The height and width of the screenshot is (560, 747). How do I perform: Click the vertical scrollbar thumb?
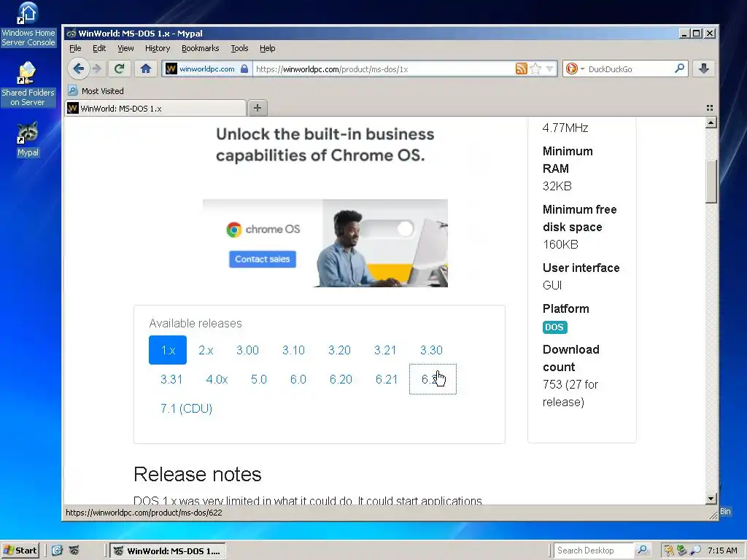tap(711, 182)
